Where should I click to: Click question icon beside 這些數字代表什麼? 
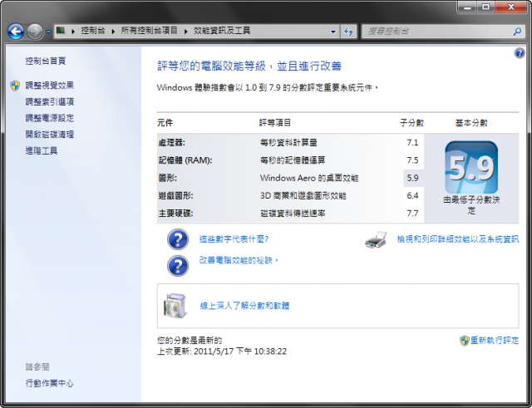click(178, 239)
